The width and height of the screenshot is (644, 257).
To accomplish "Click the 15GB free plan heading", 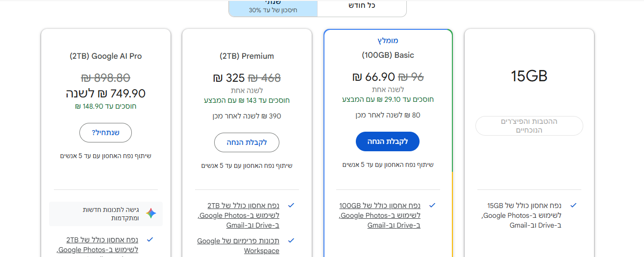I will click(x=529, y=76).
